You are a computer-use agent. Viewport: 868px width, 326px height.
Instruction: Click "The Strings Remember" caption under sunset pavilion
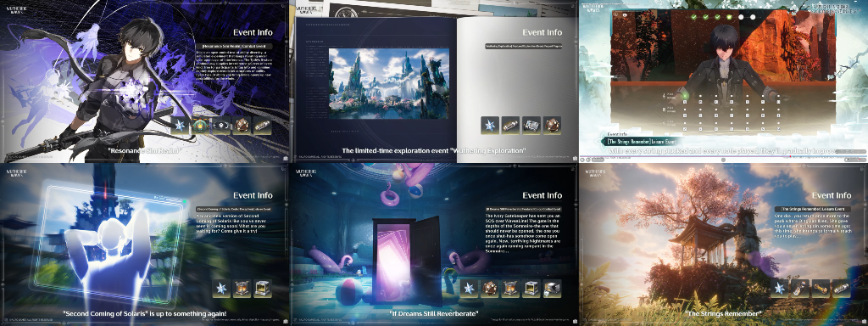click(724, 314)
